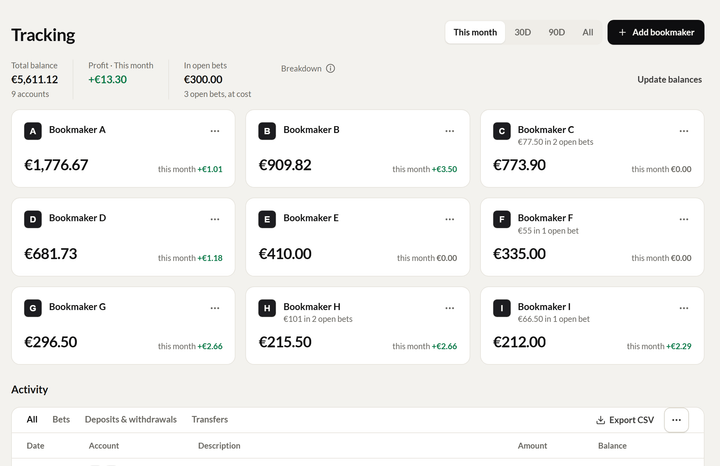Click the €335.00 balance amount
Image resolution: width=720 pixels, height=466 pixels.
tap(519, 253)
